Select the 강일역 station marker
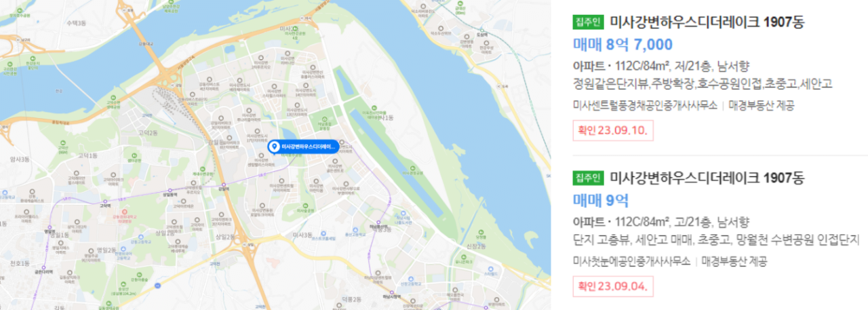 point(224,185)
